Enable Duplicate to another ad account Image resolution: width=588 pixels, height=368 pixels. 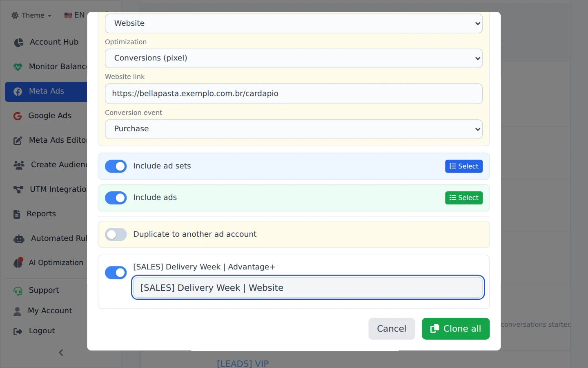point(116,234)
